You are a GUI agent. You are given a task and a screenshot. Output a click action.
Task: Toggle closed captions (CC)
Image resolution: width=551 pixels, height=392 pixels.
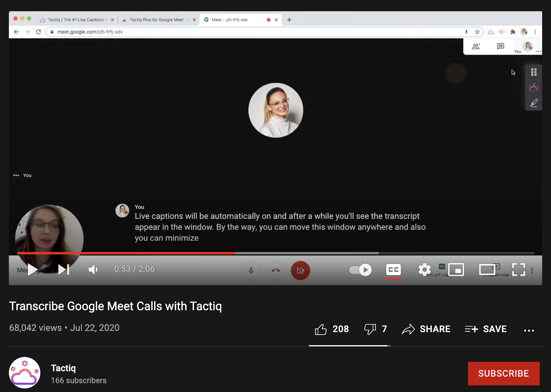393,270
